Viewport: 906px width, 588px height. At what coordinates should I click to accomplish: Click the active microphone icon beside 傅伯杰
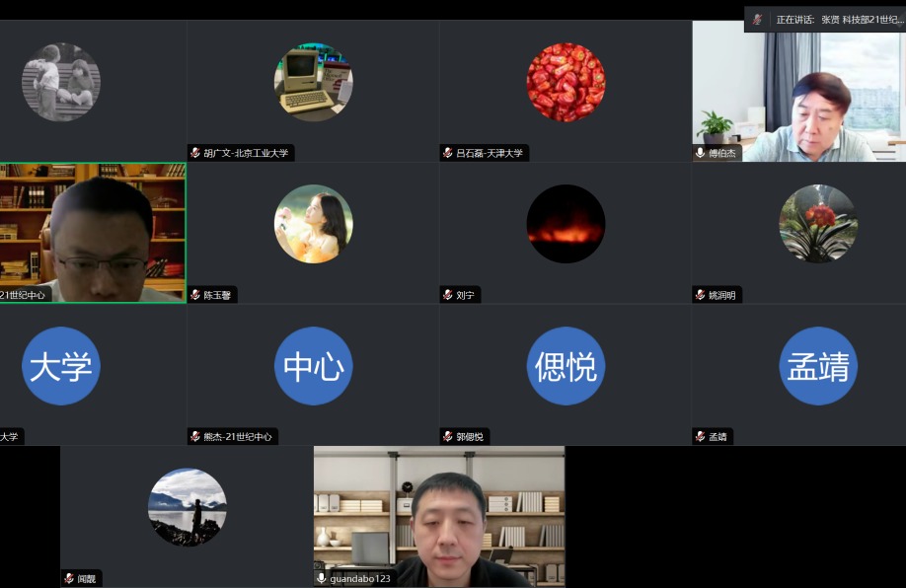pos(701,153)
